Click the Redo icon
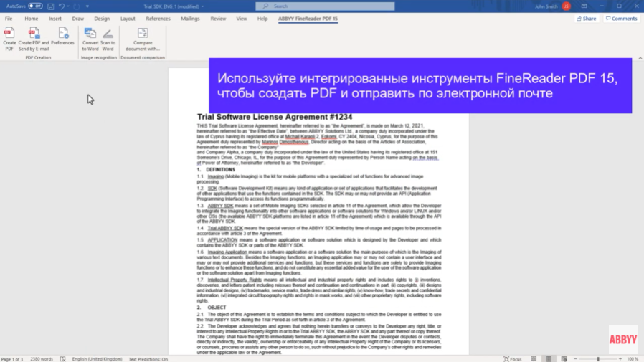Image resolution: width=644 pixels, height=362 pixels. (x=77, y=6)
